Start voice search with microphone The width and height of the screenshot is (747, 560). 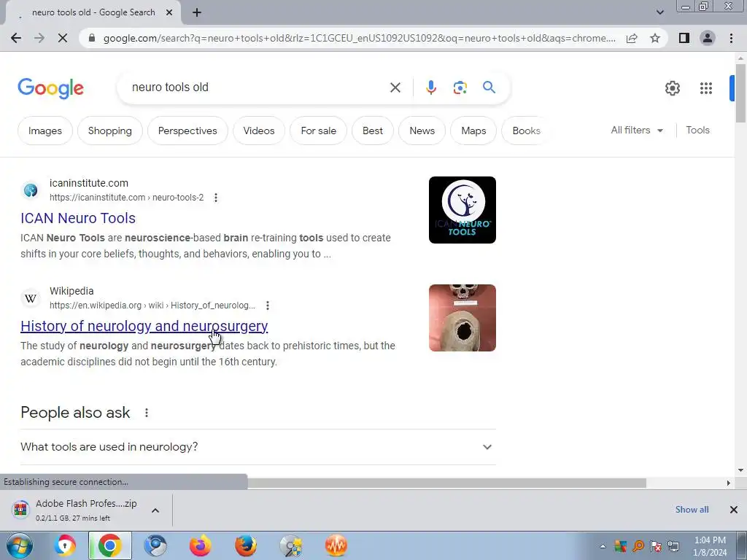431,87
